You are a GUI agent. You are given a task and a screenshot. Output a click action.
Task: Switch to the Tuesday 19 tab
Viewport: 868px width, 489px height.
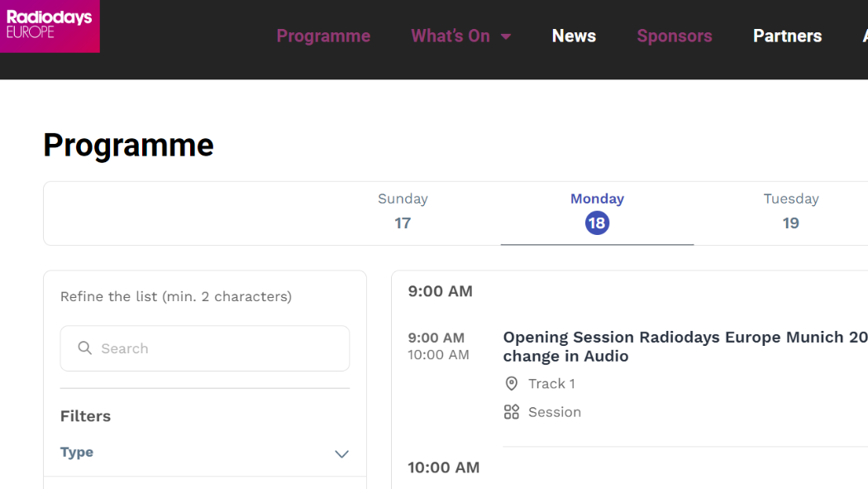791,212
